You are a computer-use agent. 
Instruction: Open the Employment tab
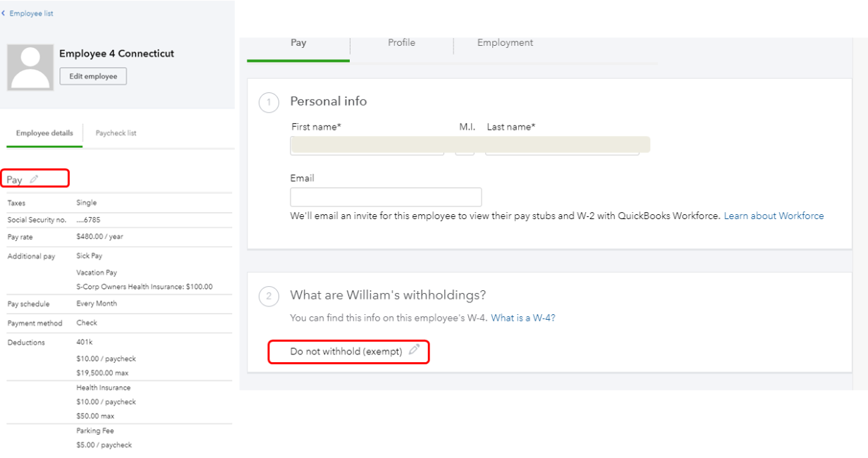(x=505, y=43)
